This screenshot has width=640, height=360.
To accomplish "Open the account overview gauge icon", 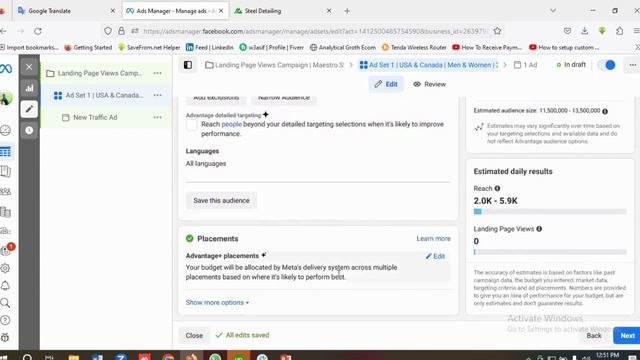I will coord(5,130).
